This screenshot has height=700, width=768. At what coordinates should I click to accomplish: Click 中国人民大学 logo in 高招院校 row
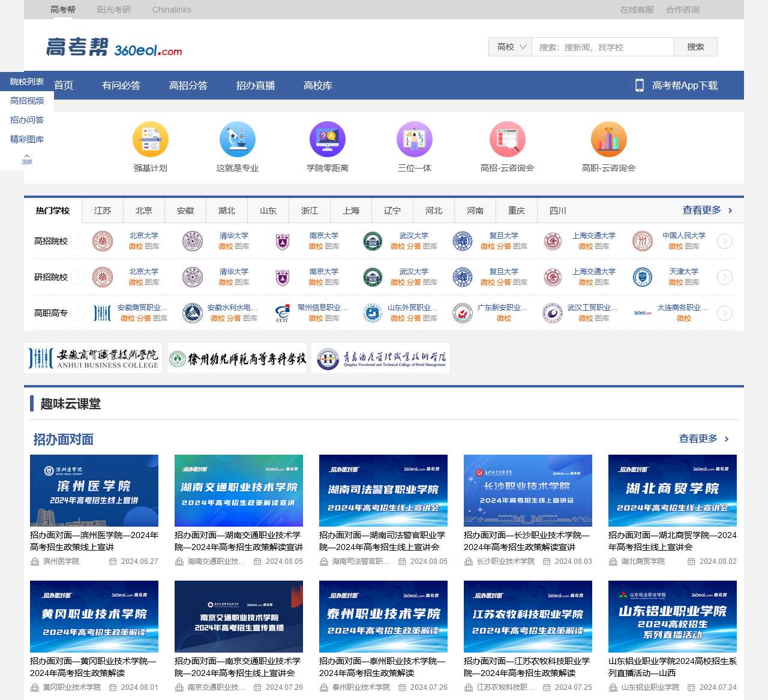click(x=643, y=241)
